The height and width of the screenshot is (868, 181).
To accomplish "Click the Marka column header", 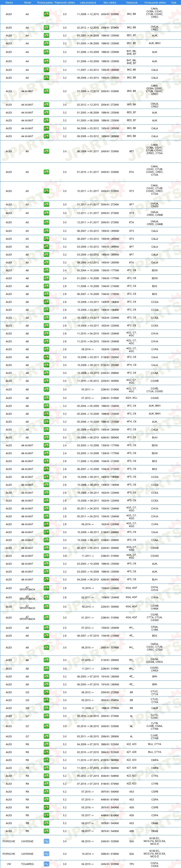I will [x=9, y=2].
